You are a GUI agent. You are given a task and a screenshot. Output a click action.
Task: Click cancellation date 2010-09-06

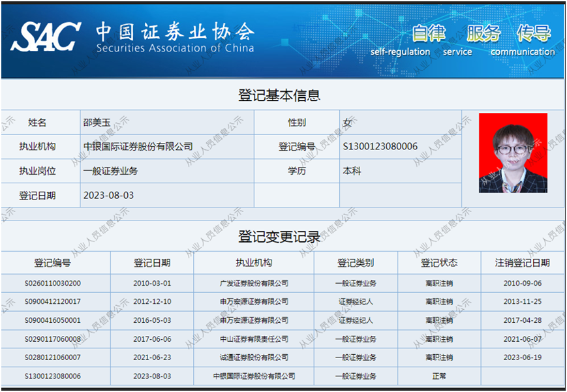click(x=523, y=283)
